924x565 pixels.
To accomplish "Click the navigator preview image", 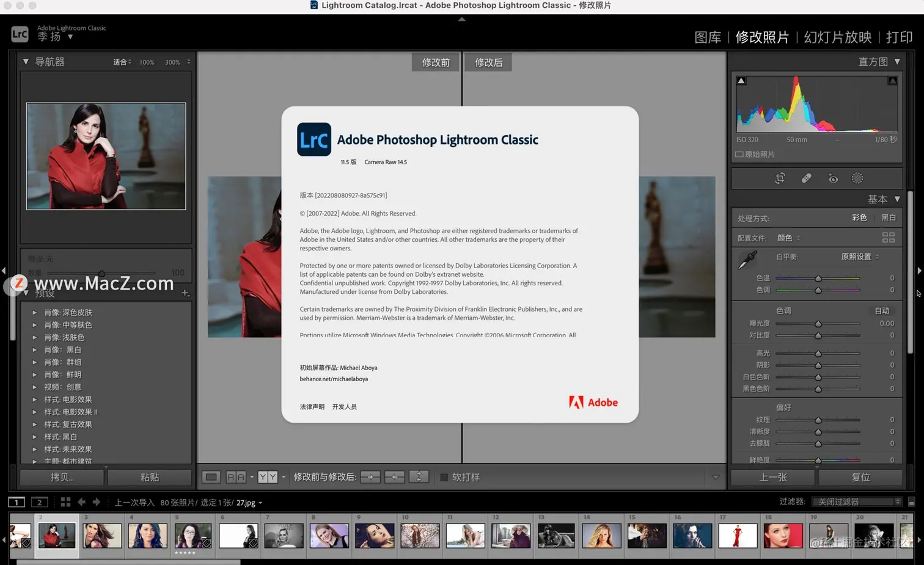I will (x=106, y=156).
